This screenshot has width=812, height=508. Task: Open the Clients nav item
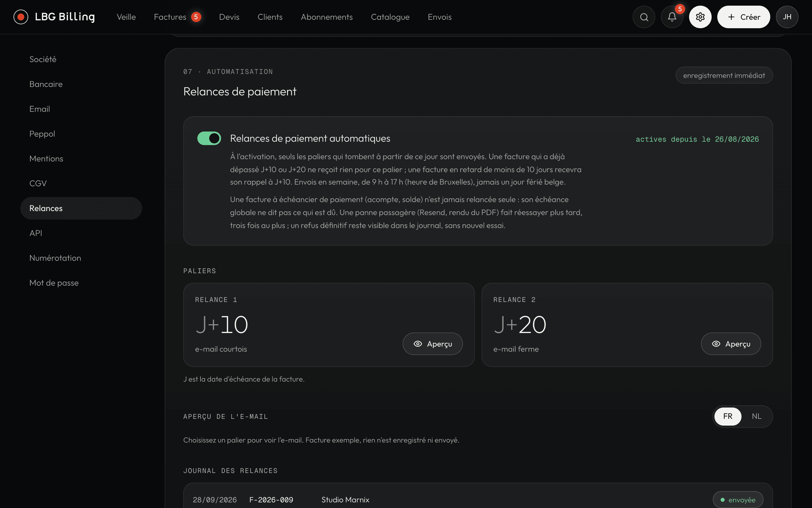pyautogui.click(x=270, y=17)
